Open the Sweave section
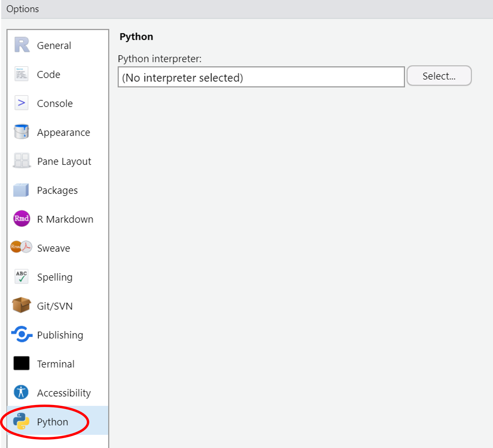 click(x=58, y=248)
